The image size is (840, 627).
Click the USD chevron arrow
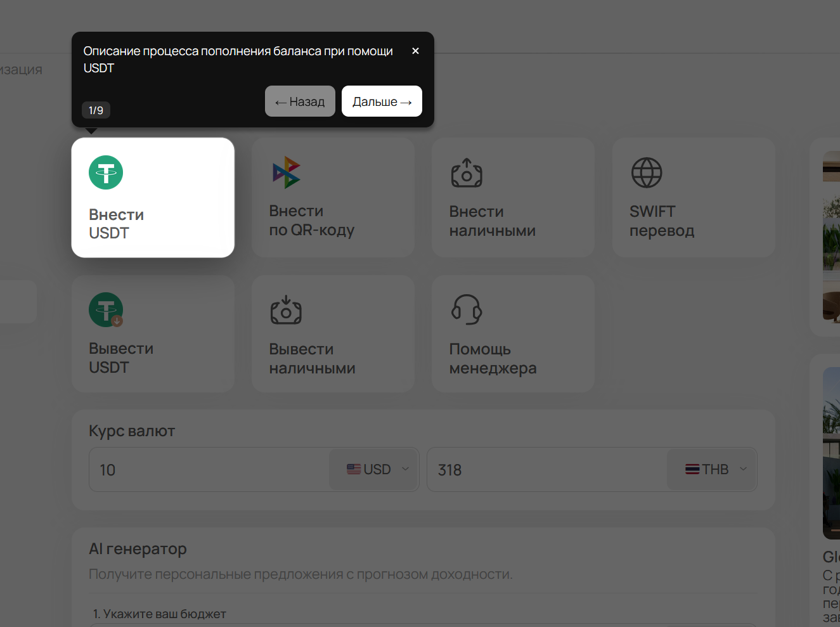(x=405, y=469)
